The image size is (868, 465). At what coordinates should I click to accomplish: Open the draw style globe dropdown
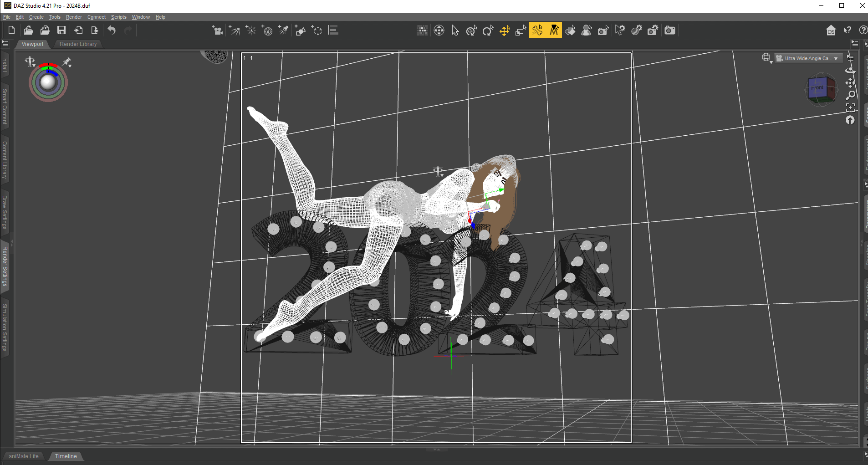coord(767,58)
